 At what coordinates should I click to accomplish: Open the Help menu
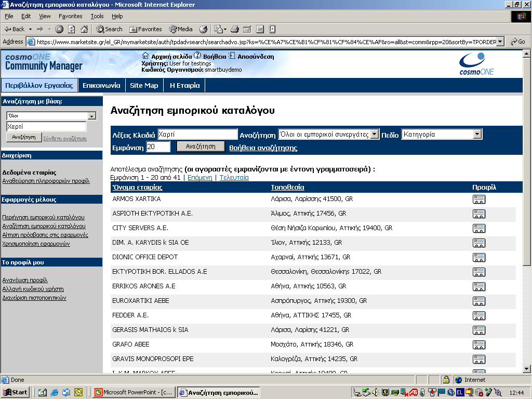117,16
